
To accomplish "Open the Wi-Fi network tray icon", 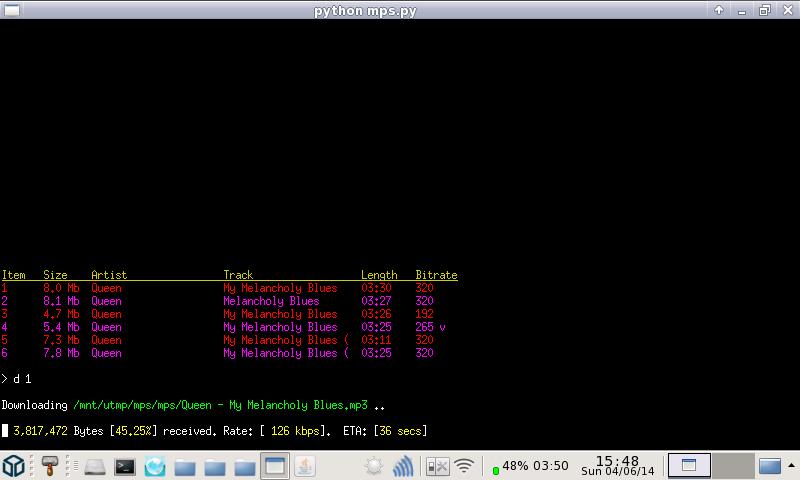I will click(464, 466).
